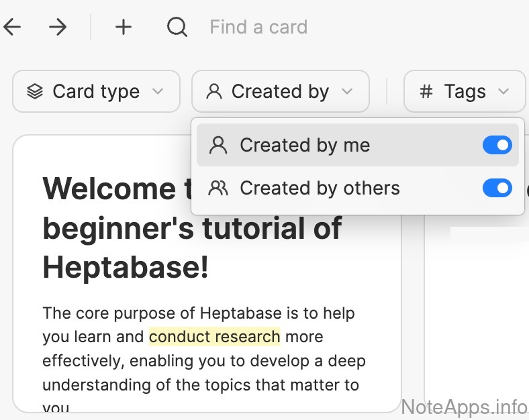
Task: Click the hash icon on Tags filter
Action: coord(426,91)
